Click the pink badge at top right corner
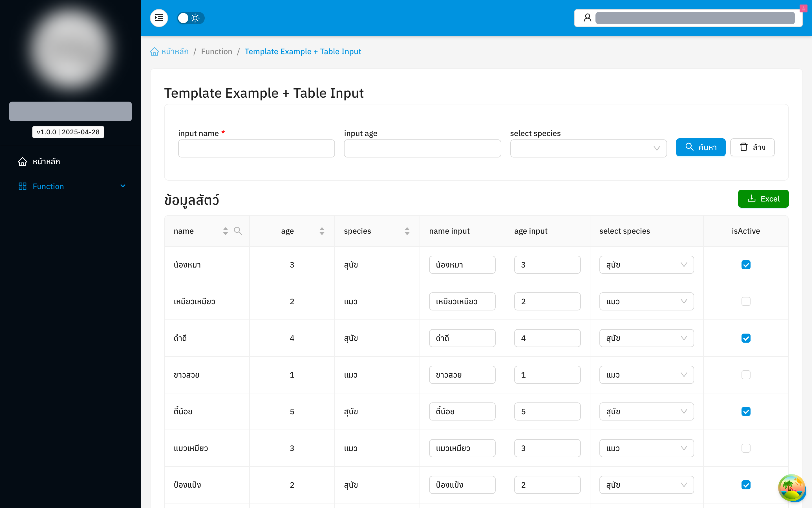 (x=803, y=8)
